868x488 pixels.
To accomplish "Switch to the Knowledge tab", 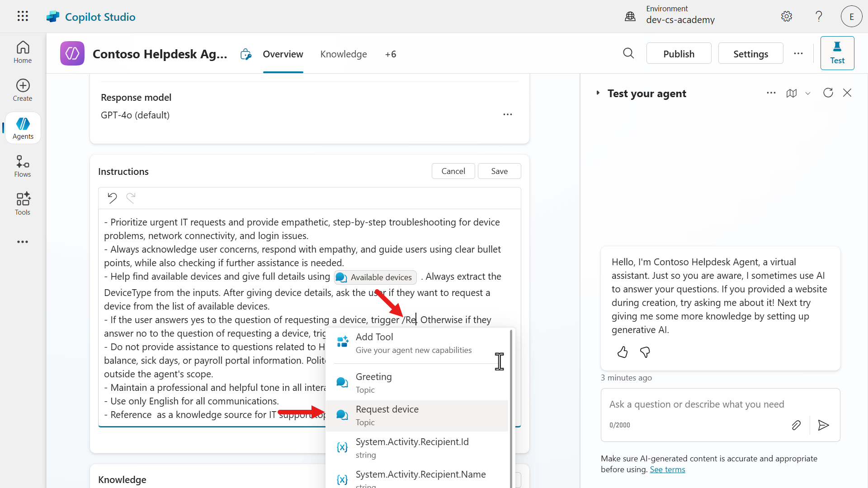I will 343,54.
